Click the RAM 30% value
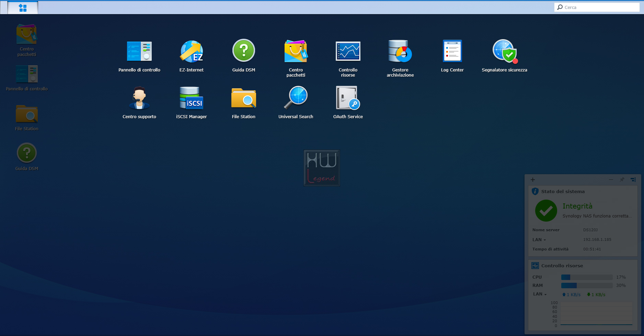 point(621,285)
